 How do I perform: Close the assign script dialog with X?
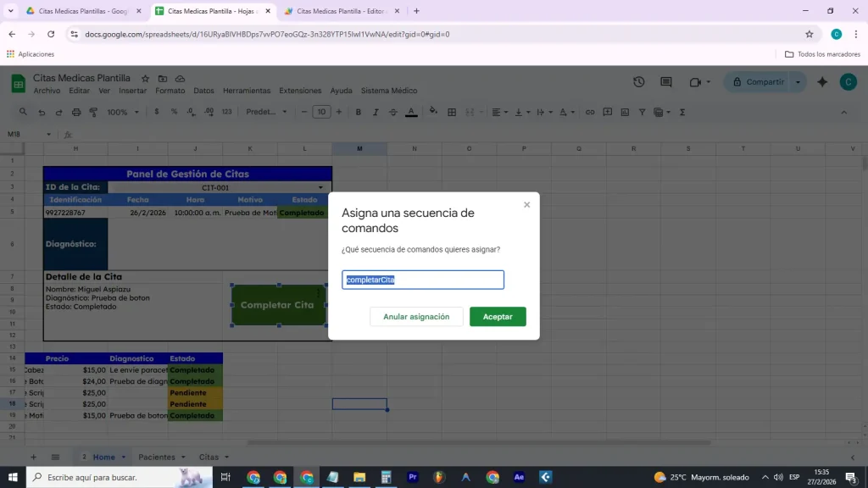coord(526,205)
